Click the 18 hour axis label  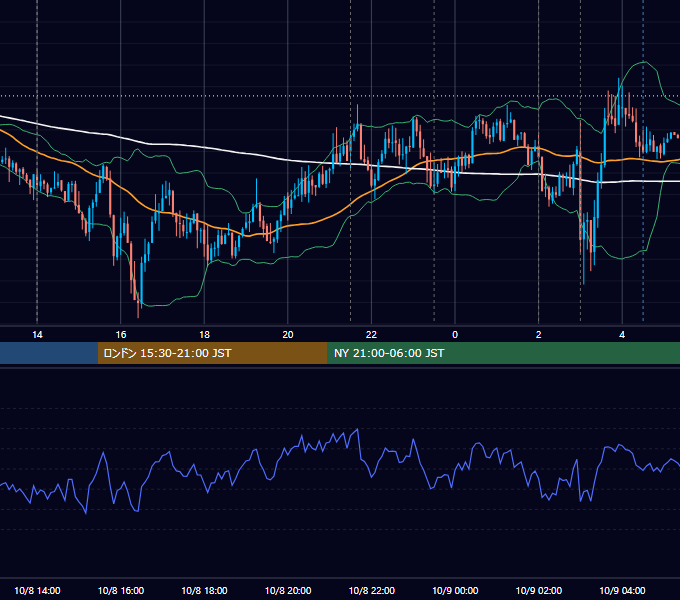[x=204, y=335]
